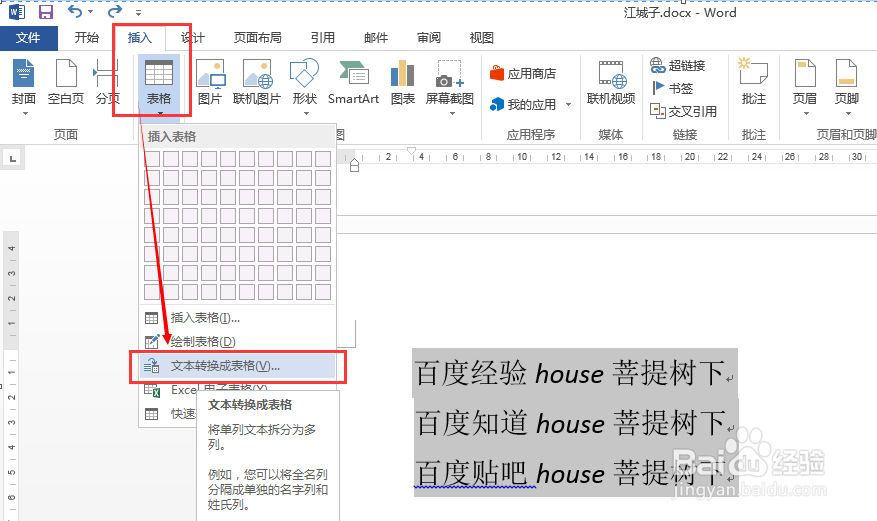Image resolution: width=877 pixels, height=521 pixels.
Task: Click bottom-right cell of table grid
Action: click(323, 292)
